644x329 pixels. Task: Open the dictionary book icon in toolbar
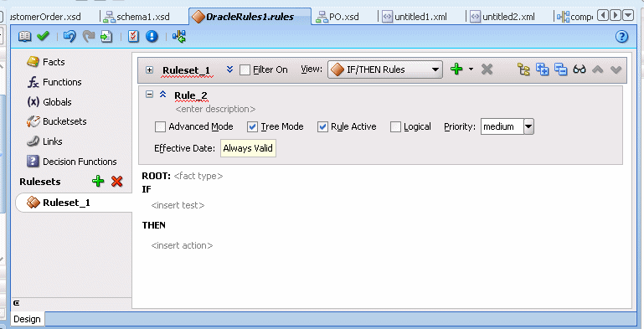tap(24, 37)
